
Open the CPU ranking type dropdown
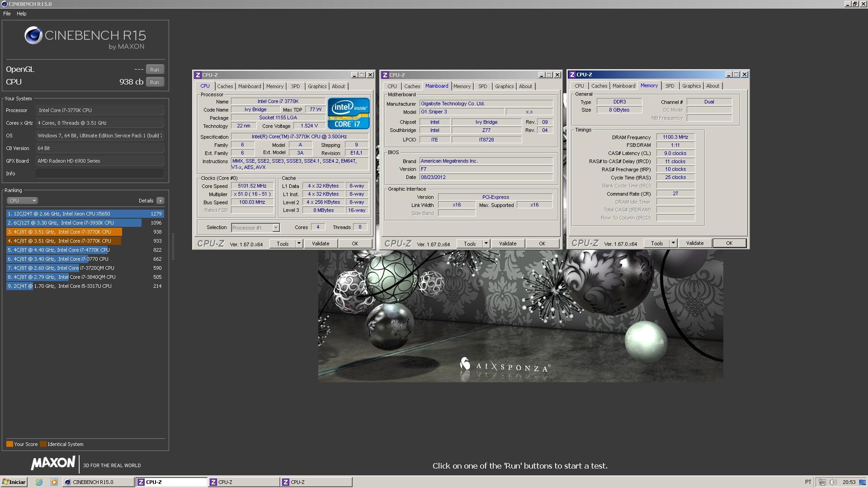(22, 201)
